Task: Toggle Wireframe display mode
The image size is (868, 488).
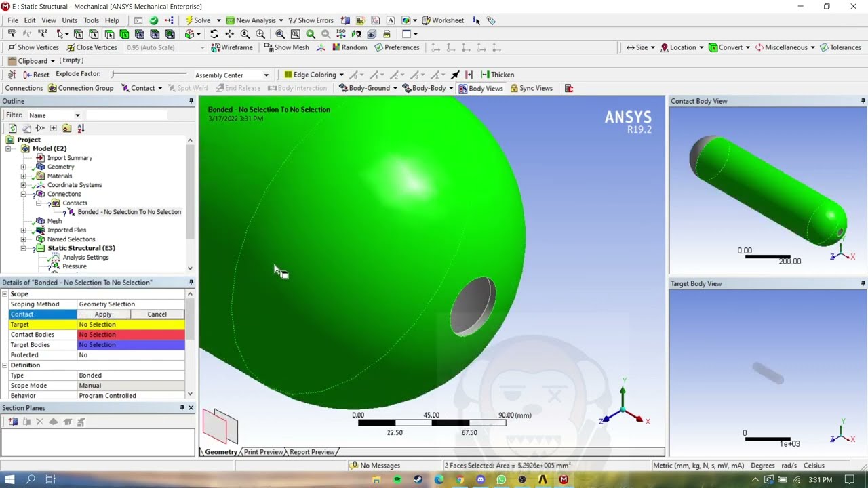Action: click(x=231, y=47)
